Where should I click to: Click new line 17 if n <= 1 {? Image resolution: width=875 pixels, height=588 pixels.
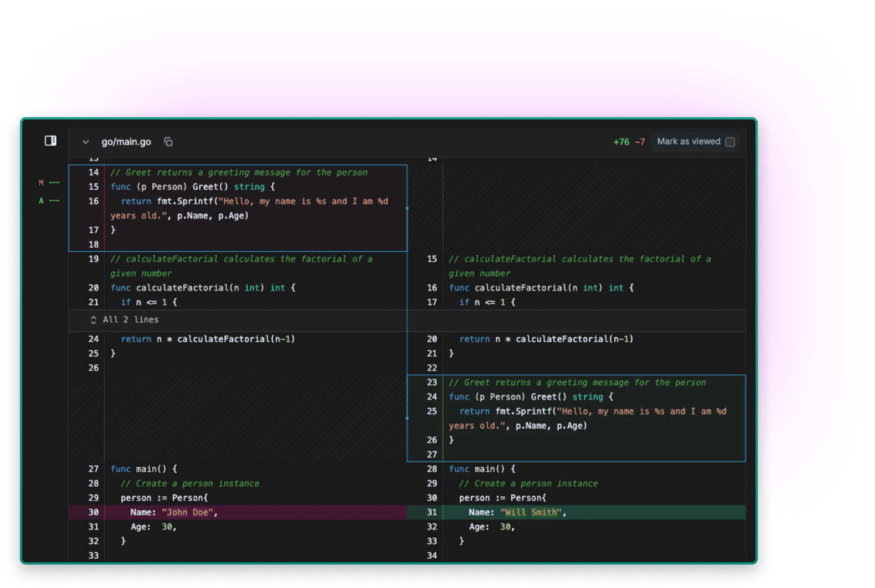487,302
